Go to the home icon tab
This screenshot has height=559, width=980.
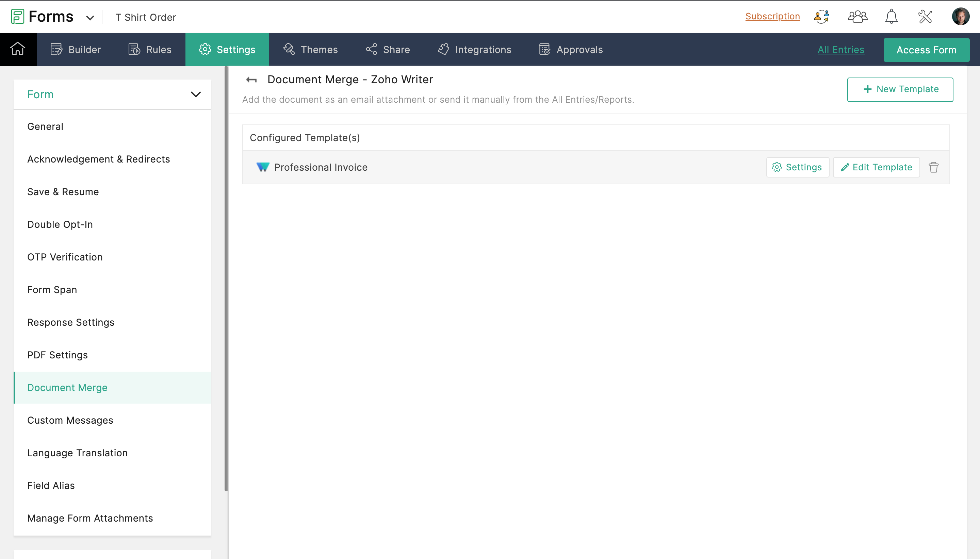coord(18,49)
